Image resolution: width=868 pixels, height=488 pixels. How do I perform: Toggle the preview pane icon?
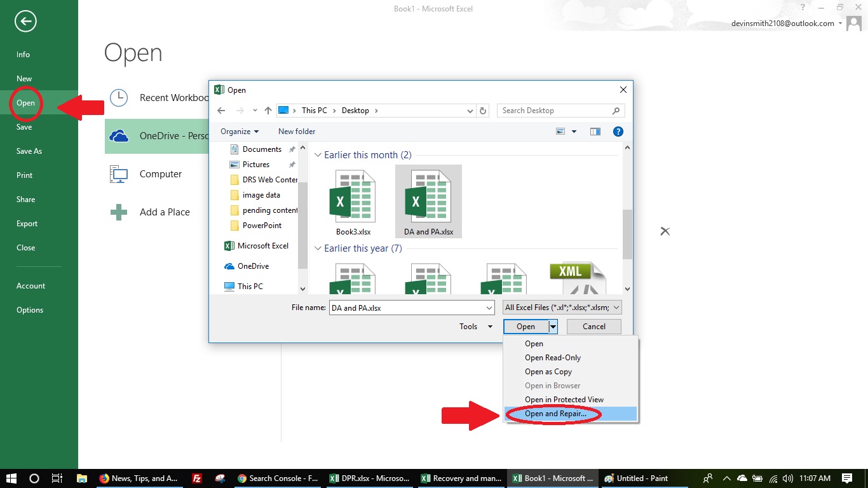point(595,132)
